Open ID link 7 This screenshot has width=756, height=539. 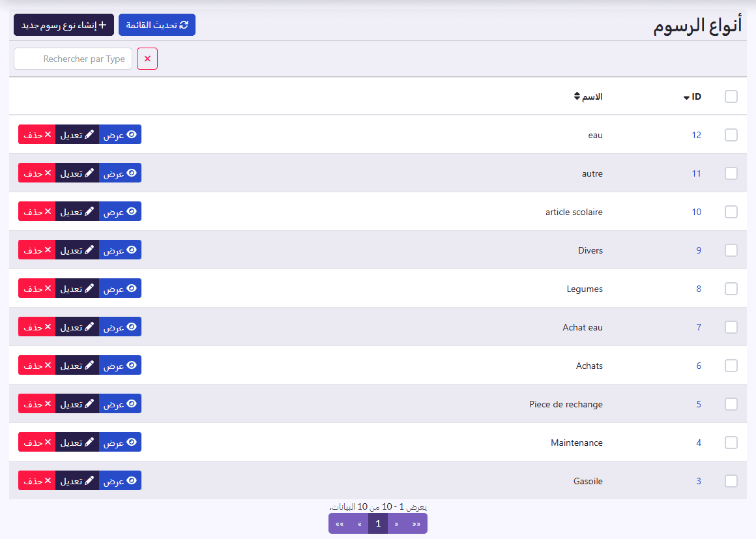point(699,327)
